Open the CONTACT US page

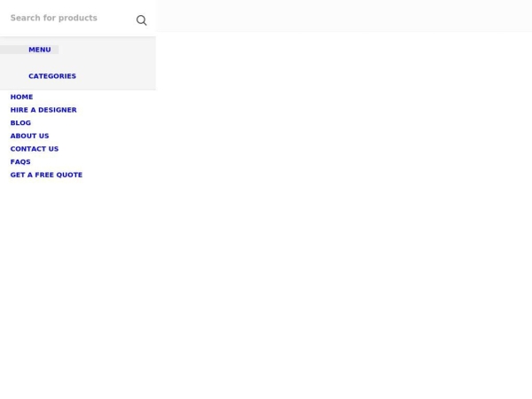pos(35,149)
